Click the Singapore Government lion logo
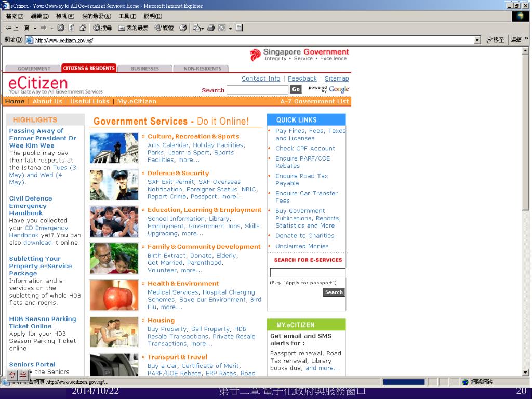Image resolution: width=532 pixels, height=399 pixels. (255, 55)
